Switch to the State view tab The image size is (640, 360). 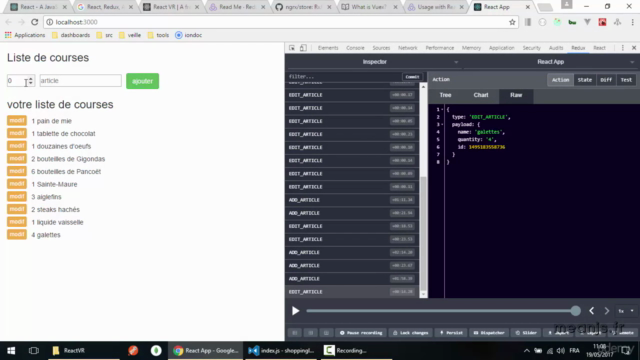(584, 80)
